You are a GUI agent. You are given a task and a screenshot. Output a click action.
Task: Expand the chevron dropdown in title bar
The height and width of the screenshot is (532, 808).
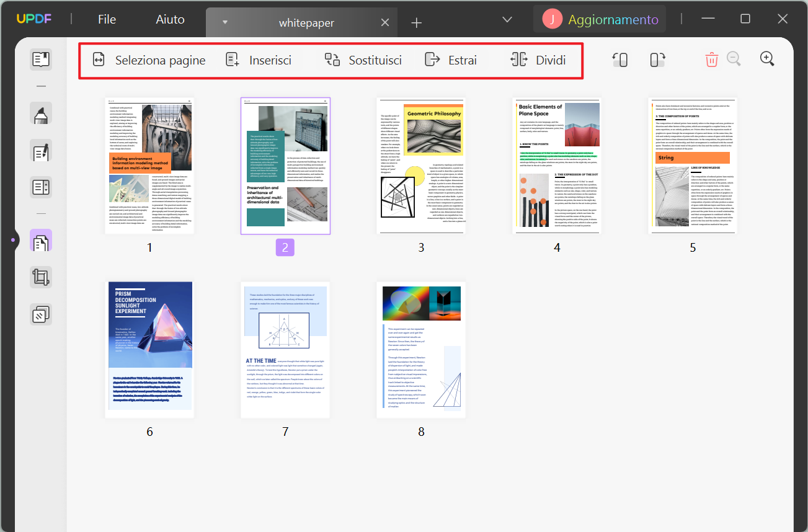point(507,20)
